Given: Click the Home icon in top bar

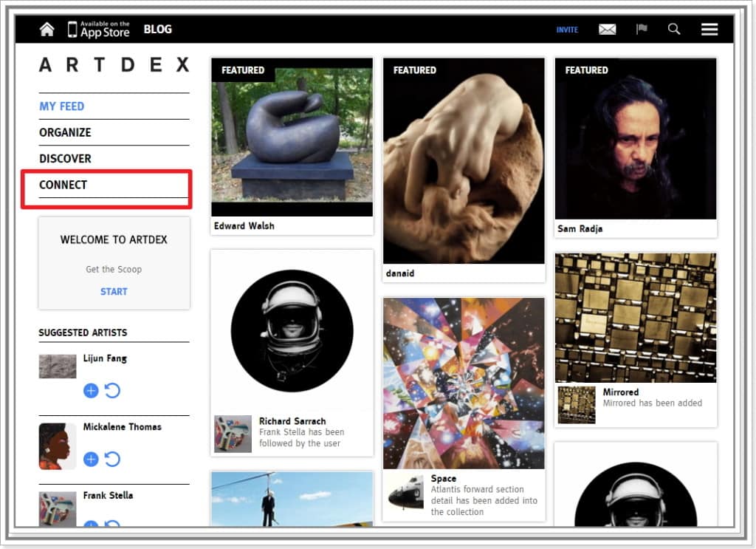Looking at the screenshot, I should [47, 30].
